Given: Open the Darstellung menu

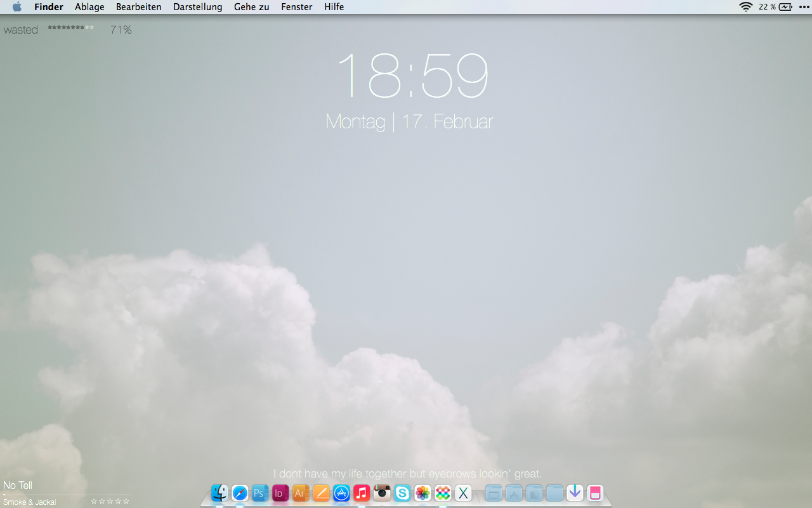Looking at the screenshot, I should (x=198, y=7).
